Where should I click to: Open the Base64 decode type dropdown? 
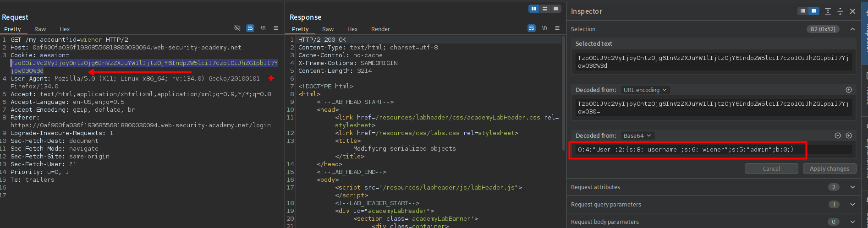(x=637, y=136)
